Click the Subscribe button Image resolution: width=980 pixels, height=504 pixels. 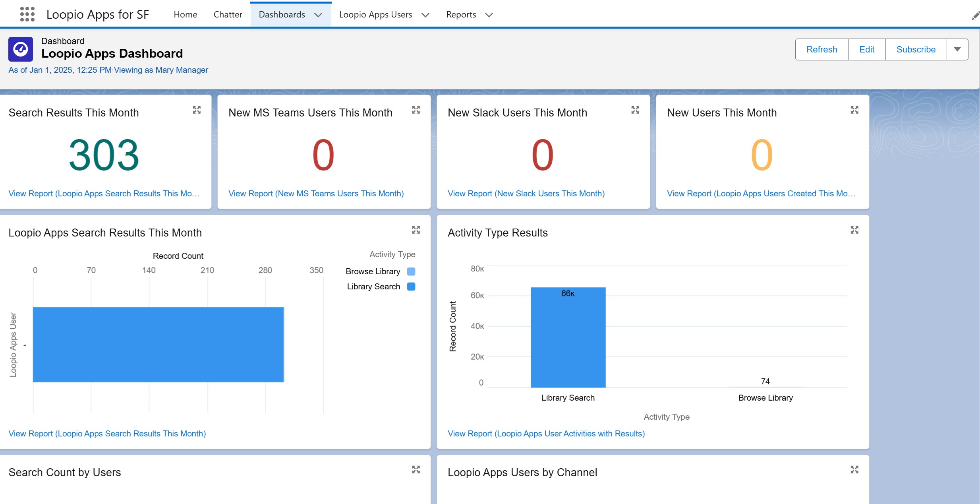click(916, 49)
